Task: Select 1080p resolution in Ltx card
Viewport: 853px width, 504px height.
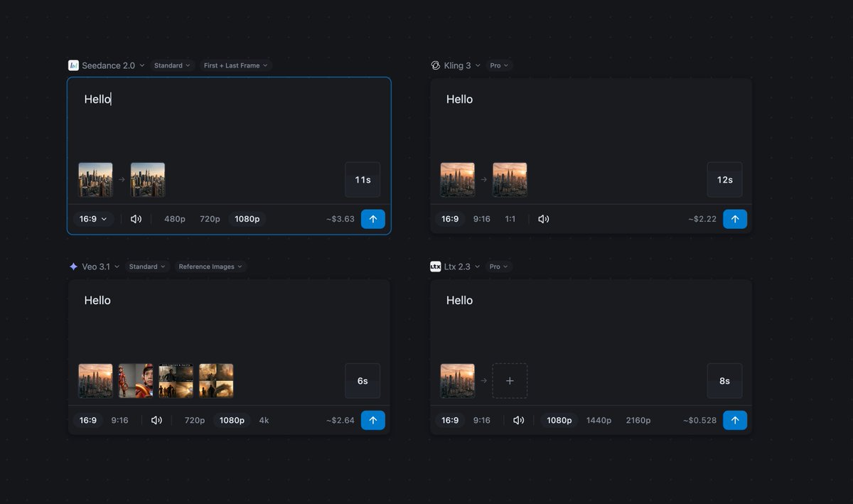Action: (559, 420)
